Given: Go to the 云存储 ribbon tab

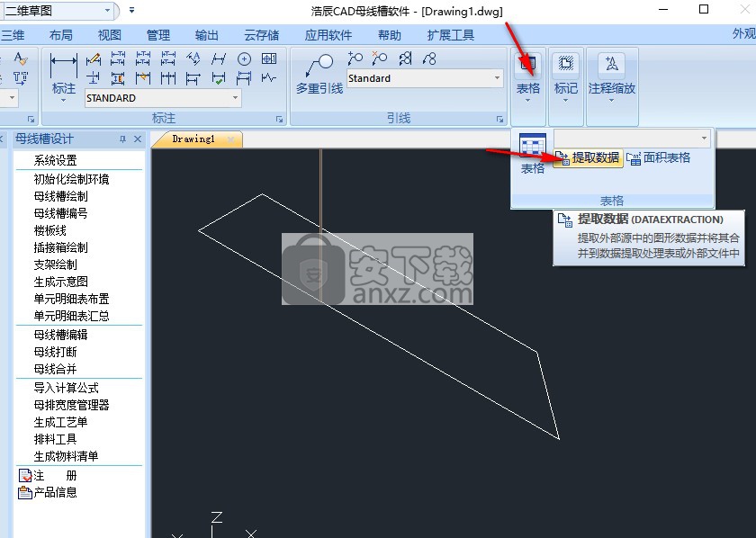Looking at the screenshot, I should [261, 35].
